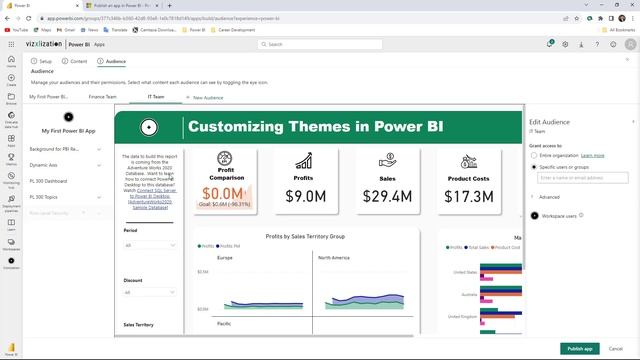Viewport: 640px width, 360px height.
Task: Open Workspaces in the left navigation
Action: point(11,244)
